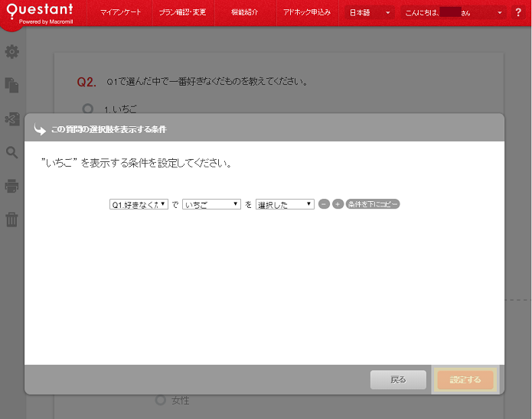Open the Q1.好きなくだもの question dropdown
This screenshot has width=532, height=419.
pyautogui.click(x=139, y=204)
